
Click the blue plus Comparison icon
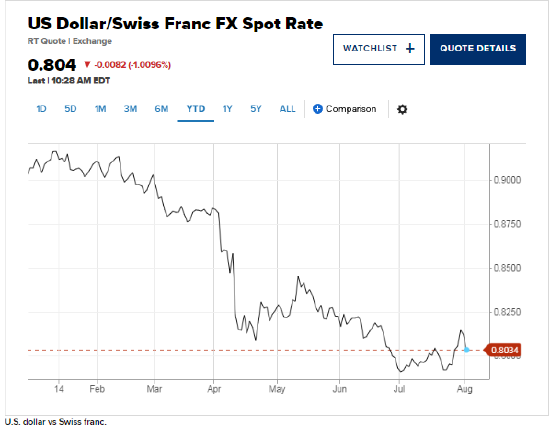[x=317, y=109]
